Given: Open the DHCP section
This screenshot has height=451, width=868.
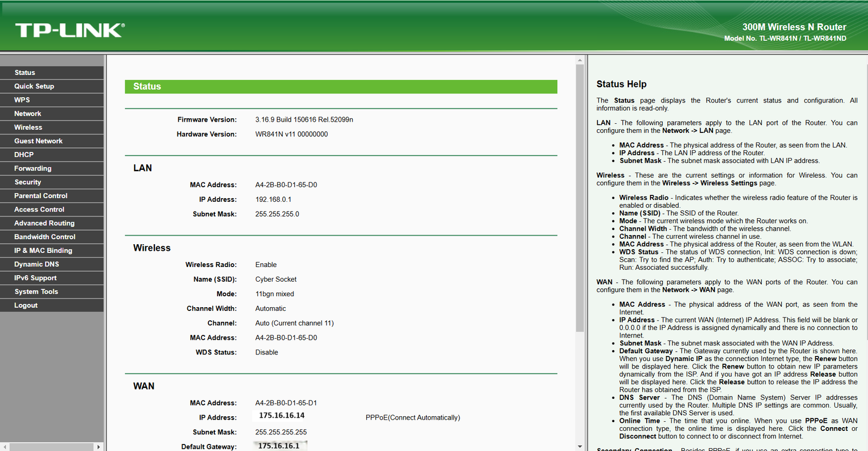Looking at the screenshot, I should pos(52,155).
